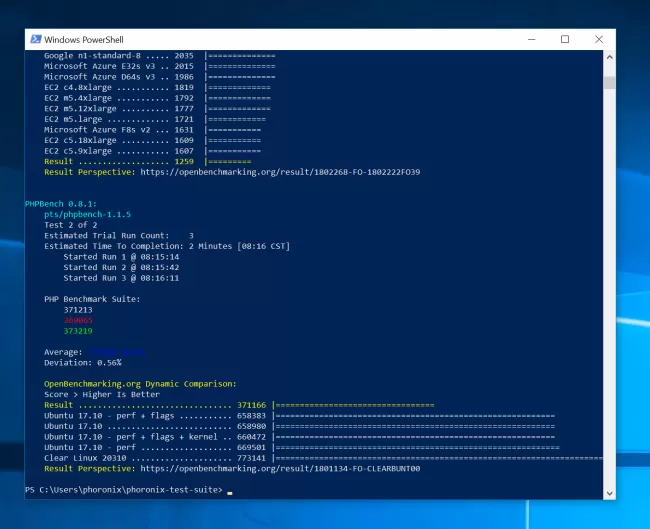Click the 'Ubuntu 17.10 - perf + flags + kernel' row
Image resolution: width=650 pixels, height=529 pixels.
299,437
